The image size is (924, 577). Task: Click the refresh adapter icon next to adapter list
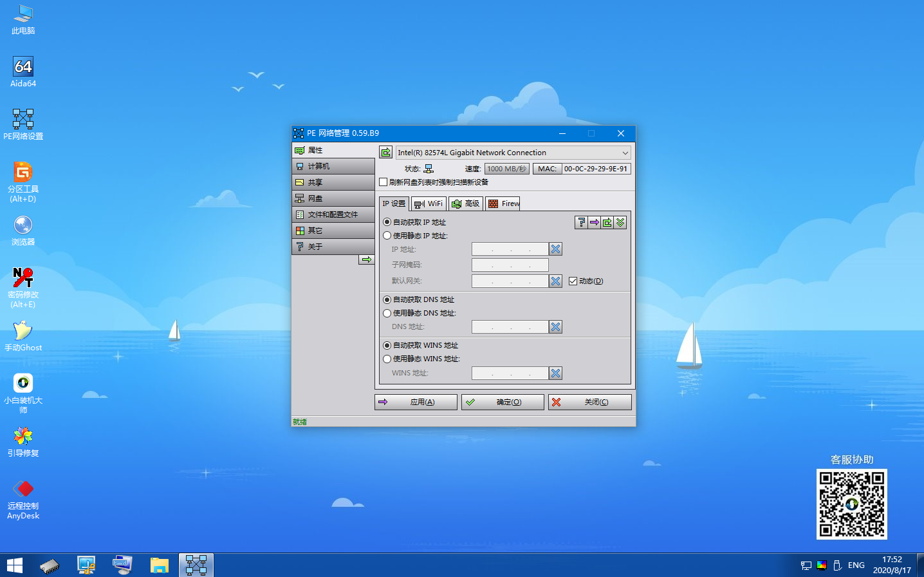pyautogui.click(x=385, y=152)
